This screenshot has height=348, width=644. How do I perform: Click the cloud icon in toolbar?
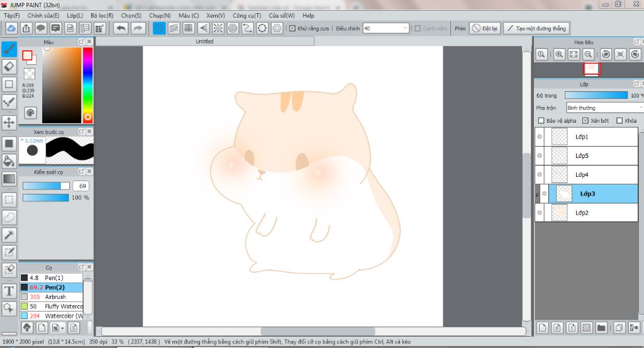tap(11, 28)
